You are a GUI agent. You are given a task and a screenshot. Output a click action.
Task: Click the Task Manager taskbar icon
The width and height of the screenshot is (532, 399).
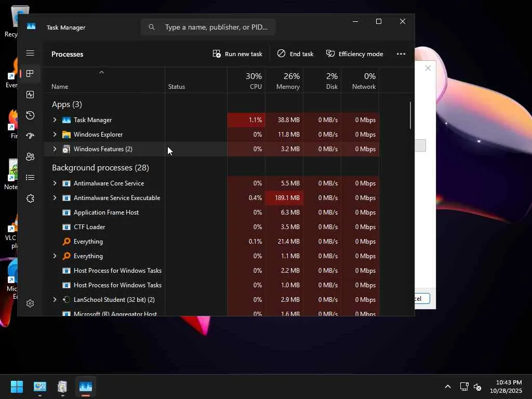pyautogui.click(x=86, y=387)
